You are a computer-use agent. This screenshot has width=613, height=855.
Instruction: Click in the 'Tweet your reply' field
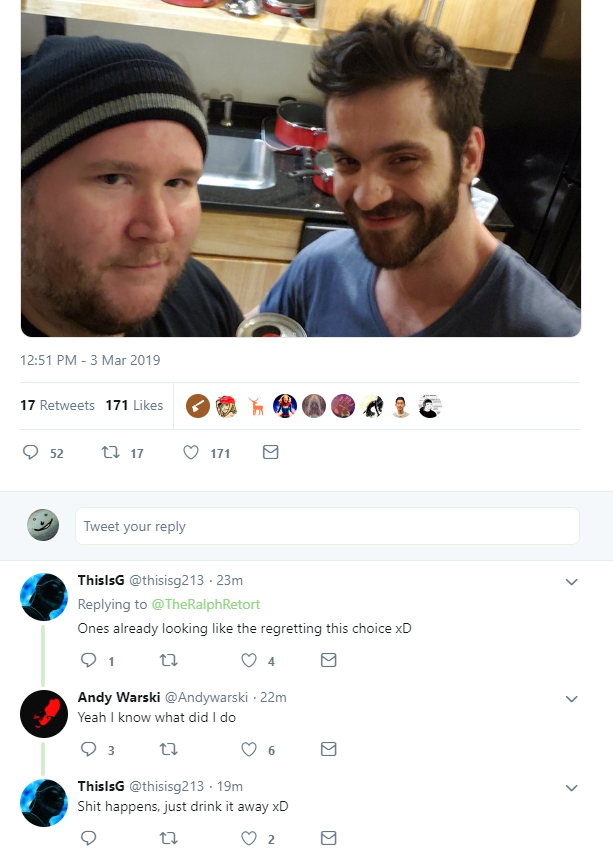(x=327, y=526)
